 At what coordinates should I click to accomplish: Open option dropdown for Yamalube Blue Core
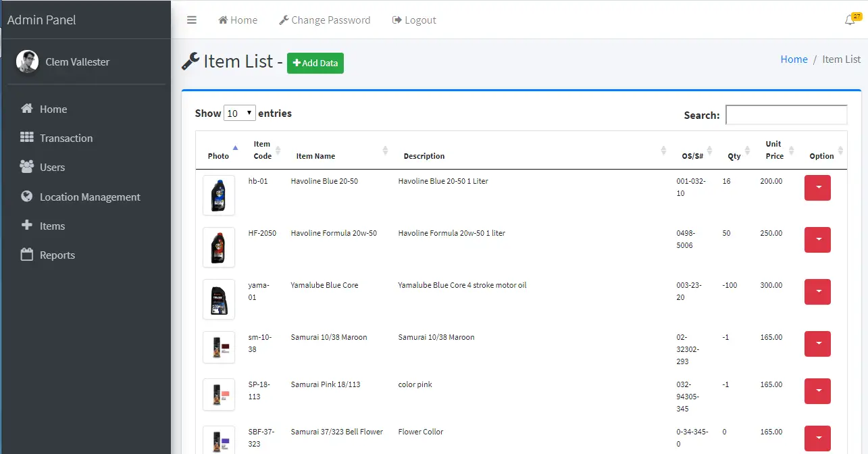click(x=817, y=292)
